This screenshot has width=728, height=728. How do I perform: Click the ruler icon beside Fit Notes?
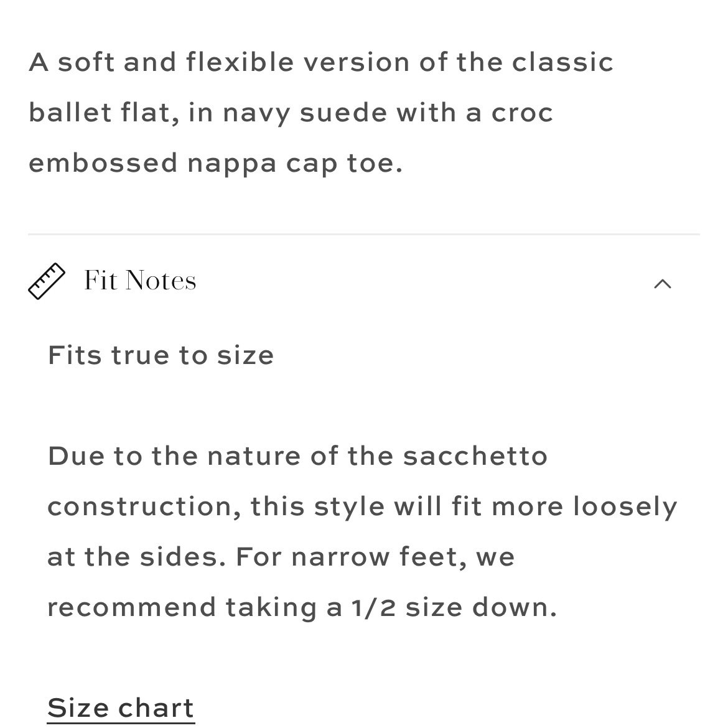(47, 281)
